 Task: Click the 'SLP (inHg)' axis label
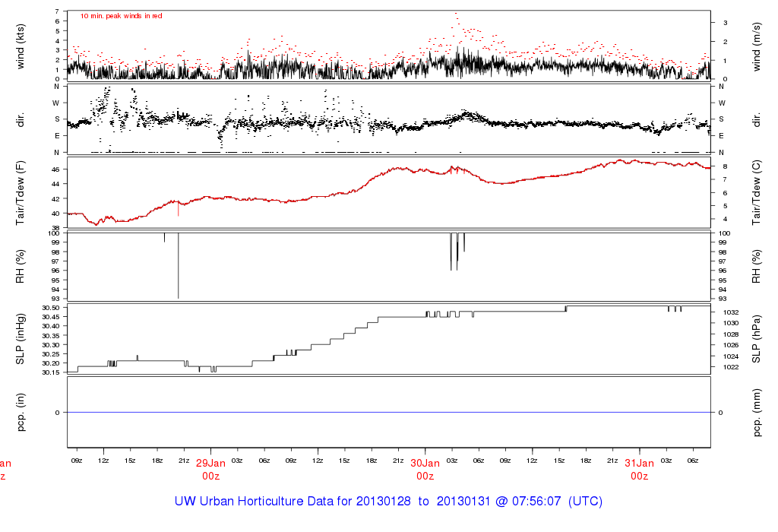pyautogui.click(x=21, y=339)
